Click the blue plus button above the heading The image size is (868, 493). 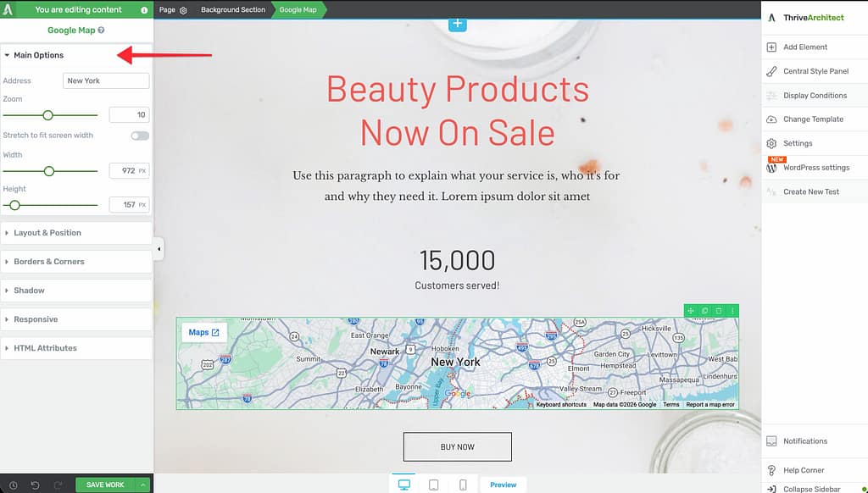pos(458,24)
